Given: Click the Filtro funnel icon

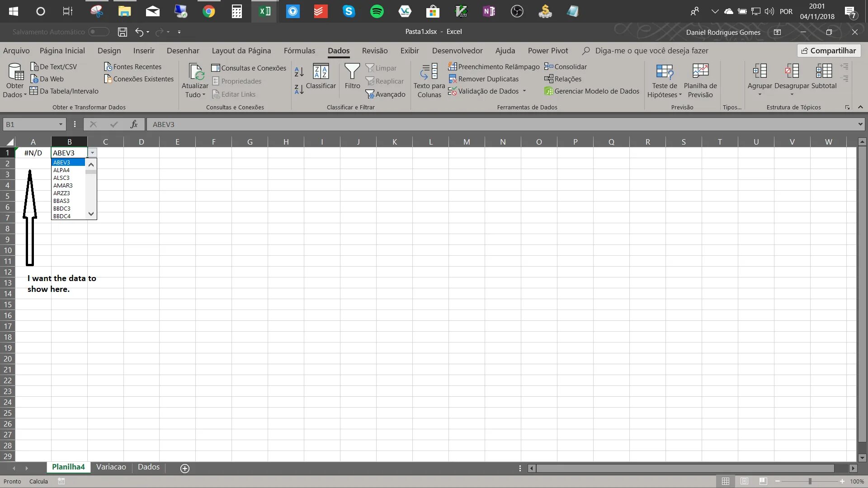Looking at the screenshot, I should (x=352, y=71).
